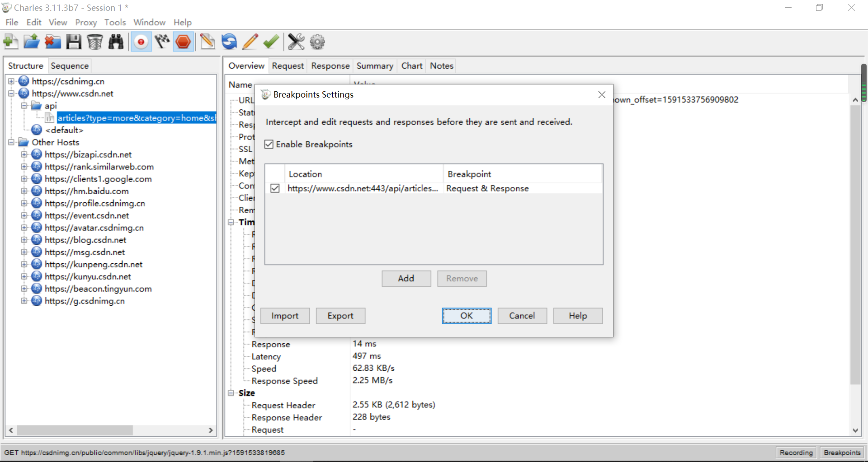The height and width of the screenshot is (462, 868).
Task: Click the Other Hosts folder icon
Action: [x=24, y=142]
